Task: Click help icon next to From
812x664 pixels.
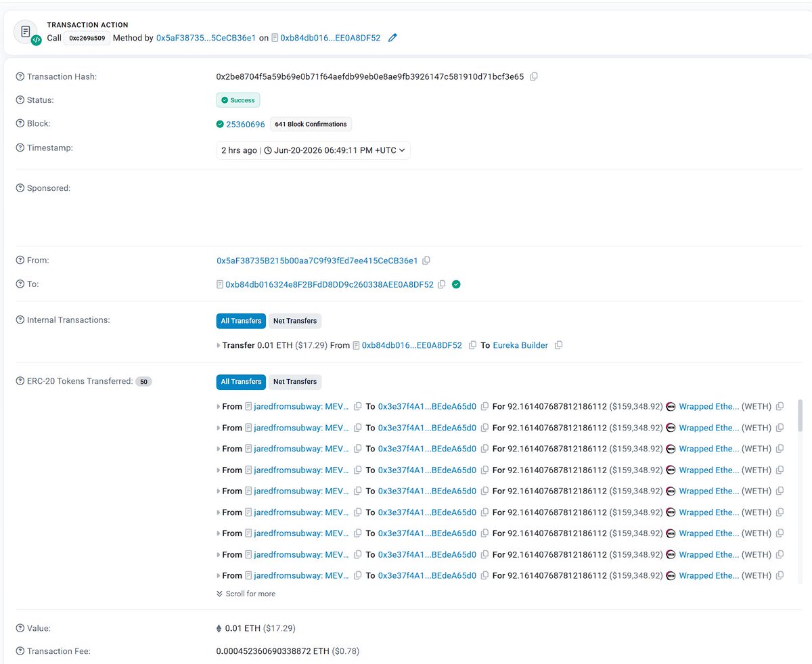Action: [20, 261]
